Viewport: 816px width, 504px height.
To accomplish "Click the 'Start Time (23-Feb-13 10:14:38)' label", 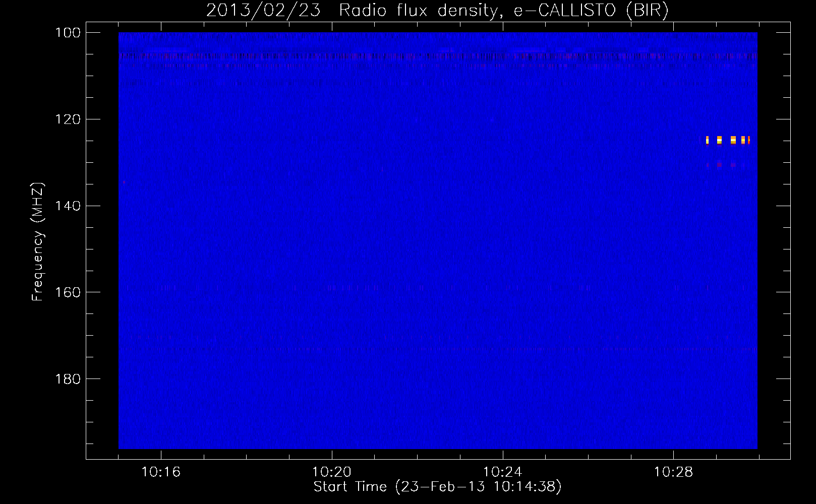I will 437,487.
